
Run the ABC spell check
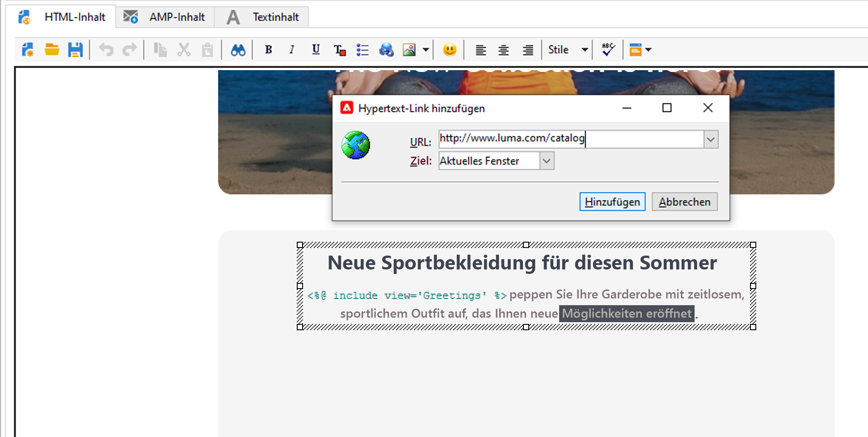point(608,50)
